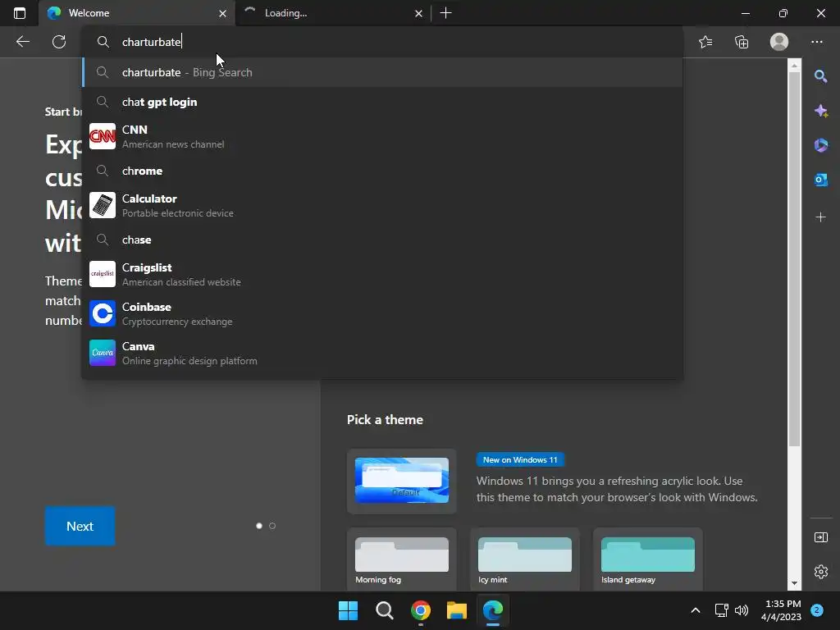Open the tab actions menu icon
Viewport: 840px width, 630px height.
point(20,13)
